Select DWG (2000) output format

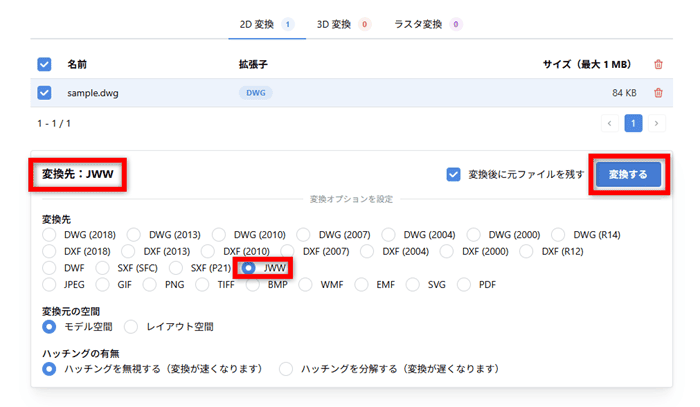(x=473, y=235)
